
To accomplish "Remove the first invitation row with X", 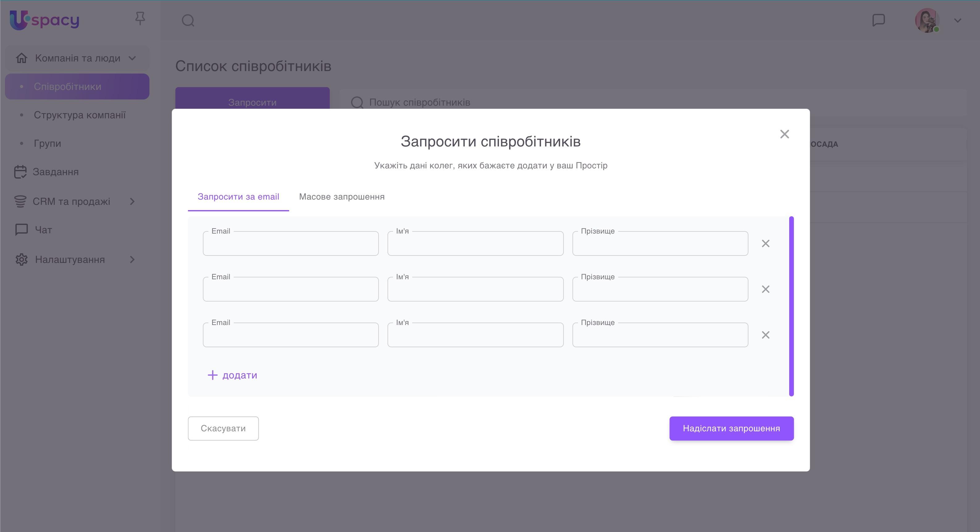I will tap(765, 243).
